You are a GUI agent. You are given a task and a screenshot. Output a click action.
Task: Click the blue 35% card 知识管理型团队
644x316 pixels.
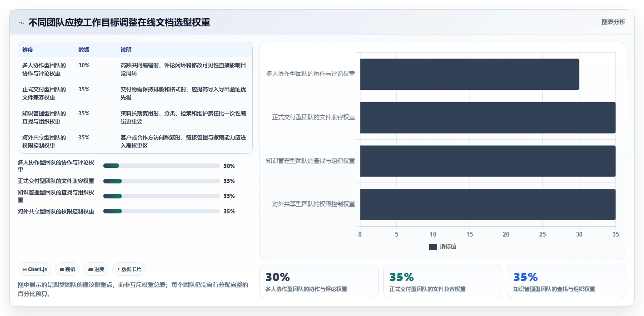coord(566,281)
